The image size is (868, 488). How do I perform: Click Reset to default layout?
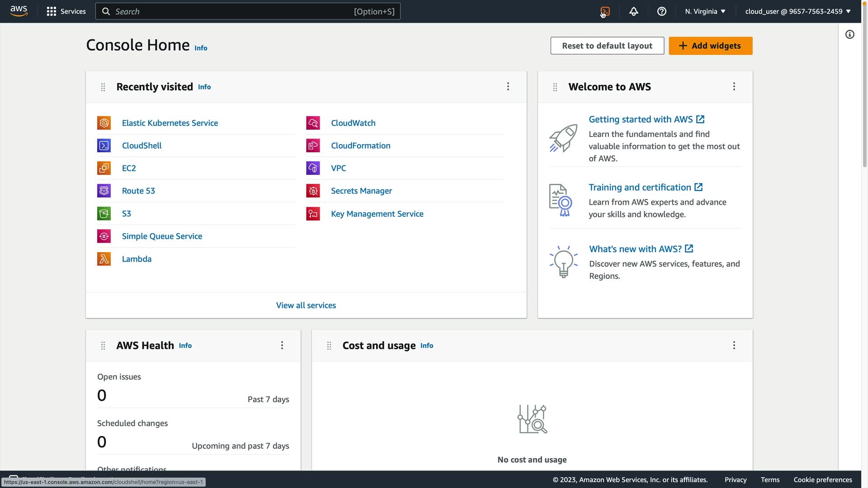[x=607, y=46]
